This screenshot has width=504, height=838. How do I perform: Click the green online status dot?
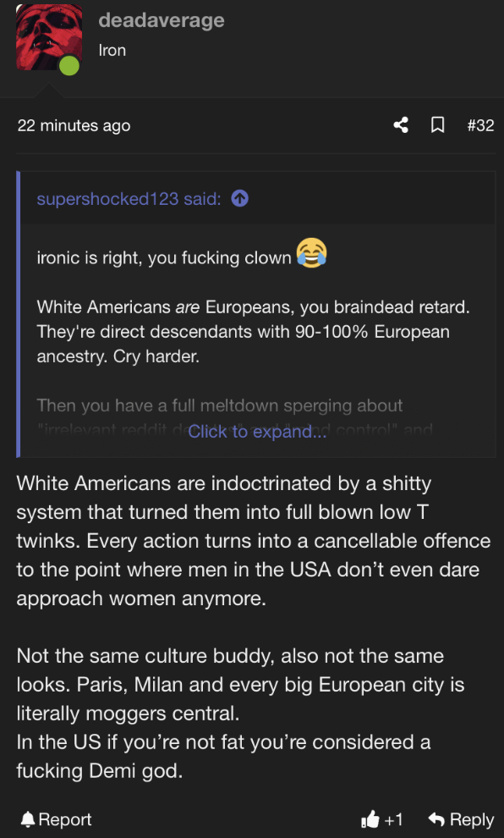(68, 66)
